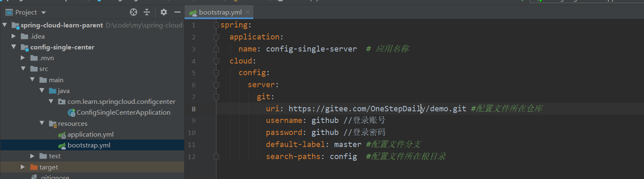Fold the cloud block in gutter

click(x=216, y=61)
